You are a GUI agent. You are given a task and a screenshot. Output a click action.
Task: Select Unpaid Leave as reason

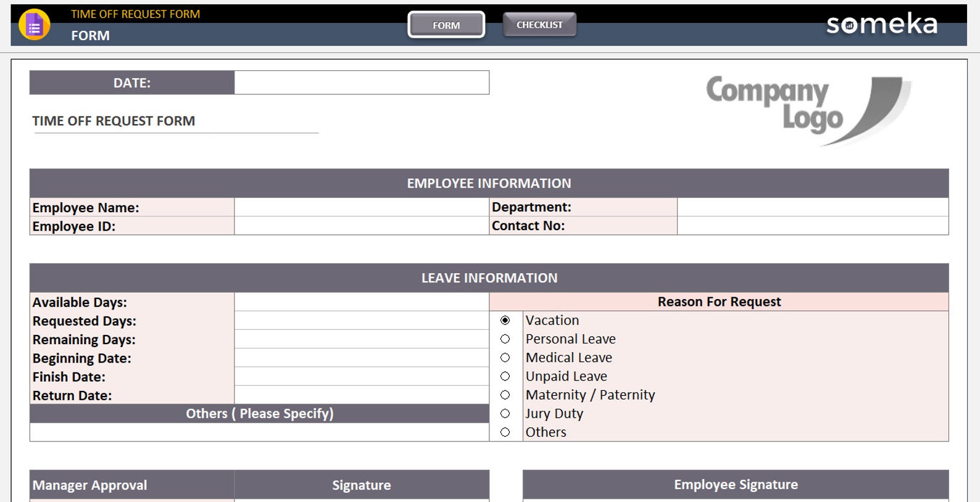[x=505, y=376]
